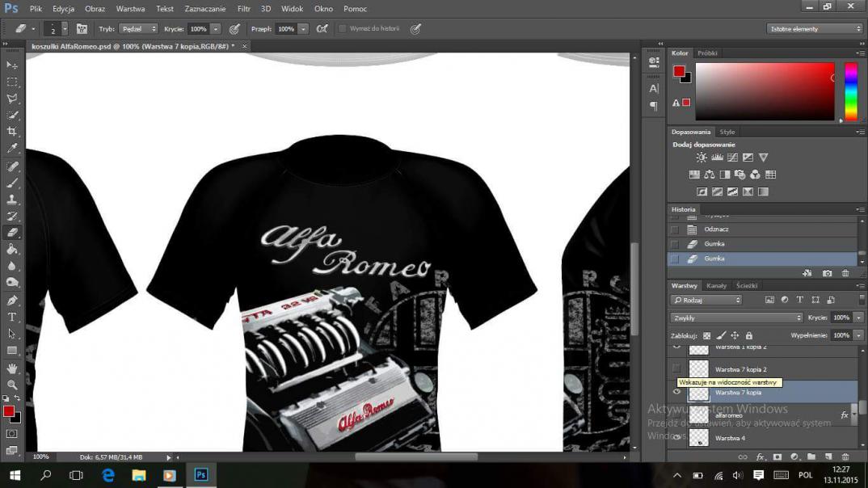Select the Healing Brush tool
This screenshot has width=868, height=488.
(x=11, y=166)
